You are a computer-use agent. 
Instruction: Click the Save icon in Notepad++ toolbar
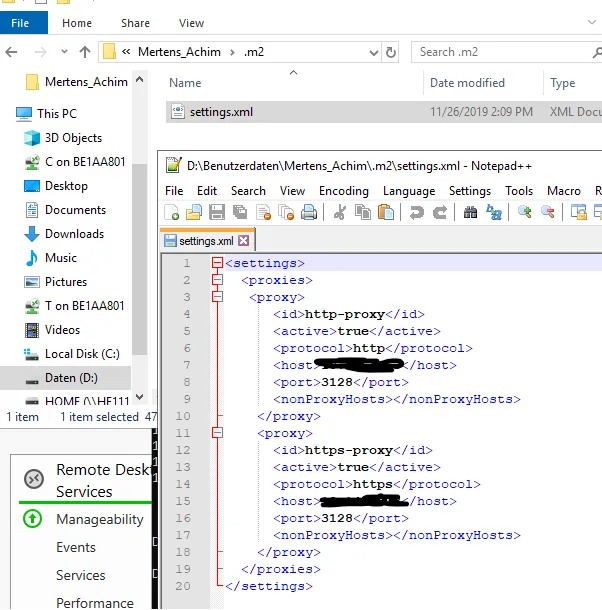pyautogui.click(x=217, y=212)
